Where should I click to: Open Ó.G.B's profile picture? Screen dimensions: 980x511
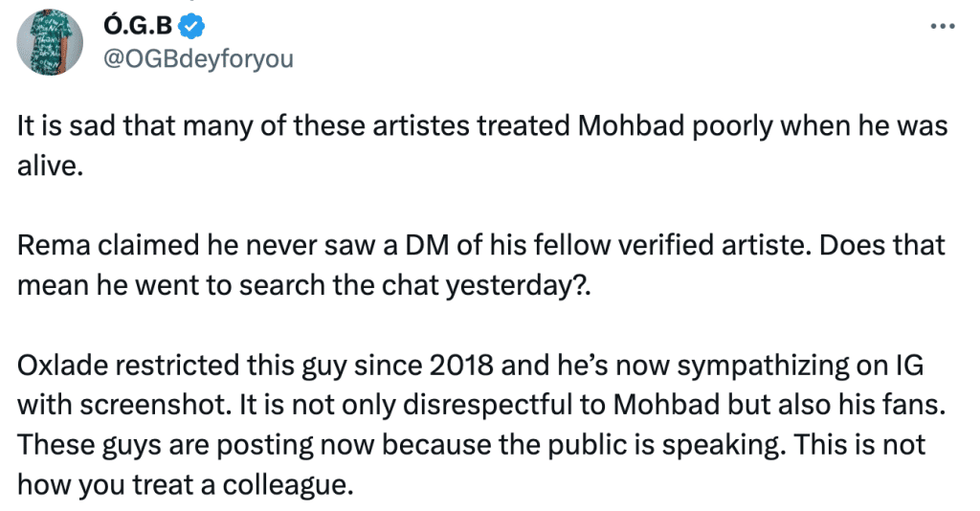(50, 42)
